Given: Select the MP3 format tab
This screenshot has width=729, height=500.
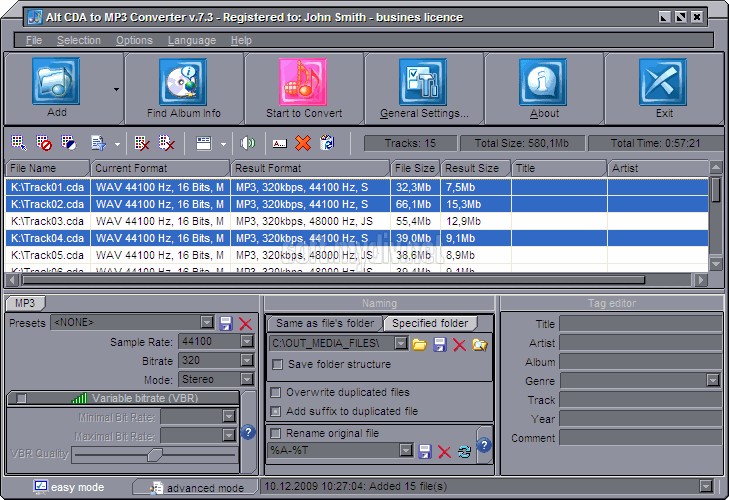Looking at the screenshot, I should tap(25, 303).
